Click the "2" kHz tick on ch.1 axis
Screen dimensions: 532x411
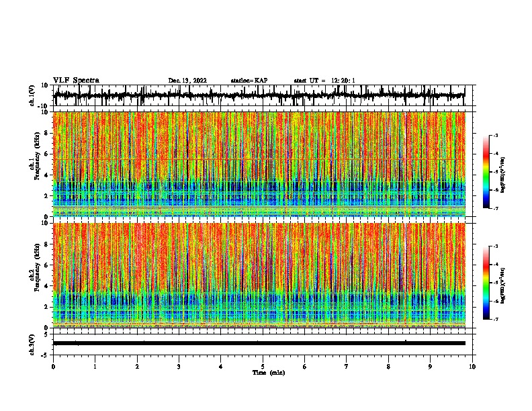[46, 196]
